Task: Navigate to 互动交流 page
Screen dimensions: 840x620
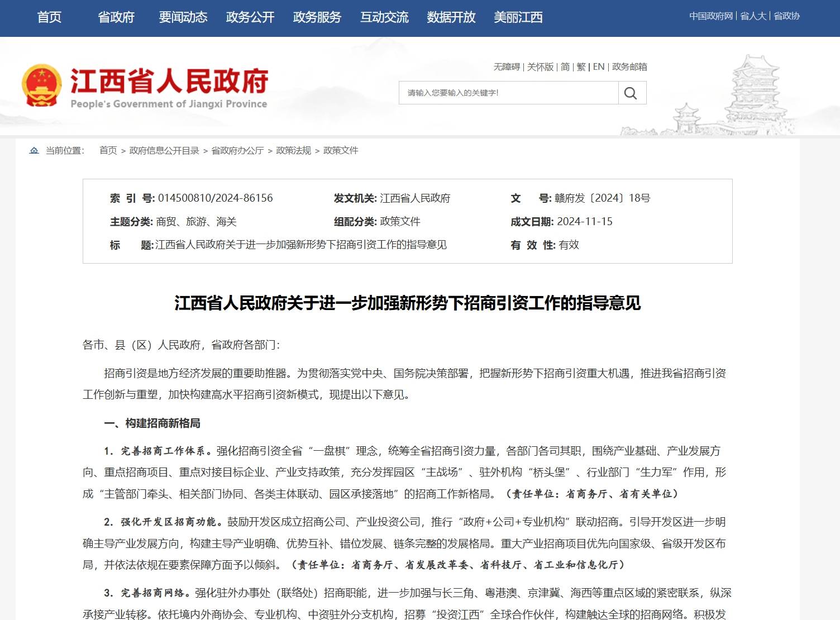Action: [384, 17]
